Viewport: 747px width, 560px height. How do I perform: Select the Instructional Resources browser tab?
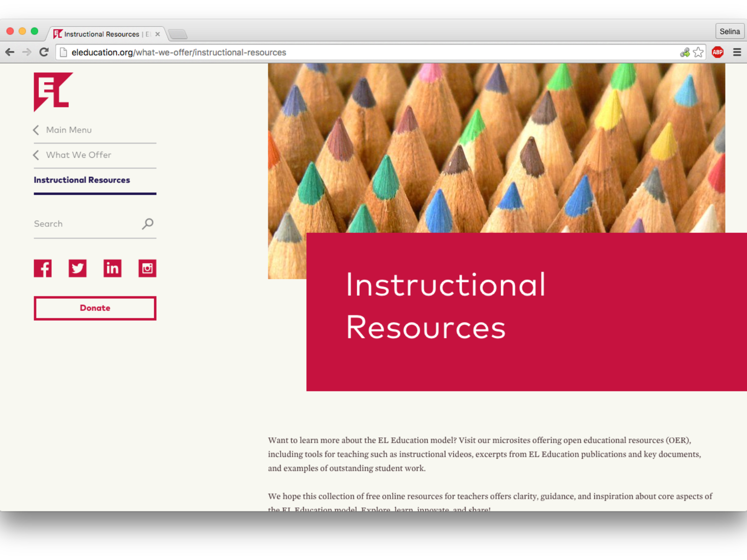click(x=102, y=34)
